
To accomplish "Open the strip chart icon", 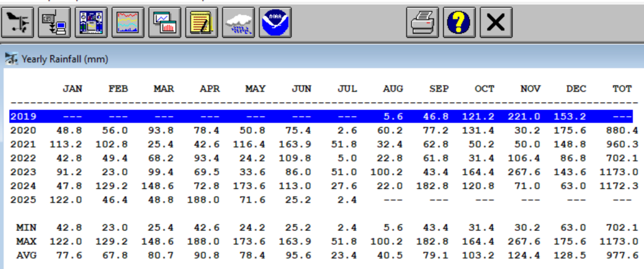I will pos(128,23).
